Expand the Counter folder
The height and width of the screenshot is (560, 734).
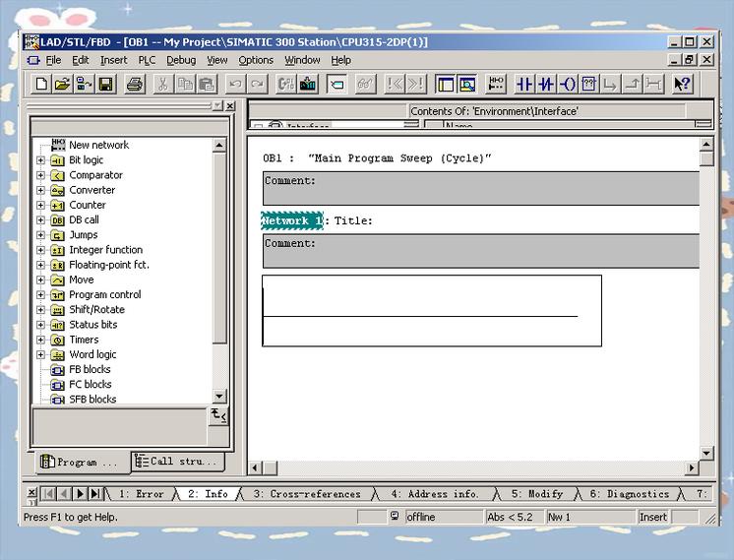40,205
